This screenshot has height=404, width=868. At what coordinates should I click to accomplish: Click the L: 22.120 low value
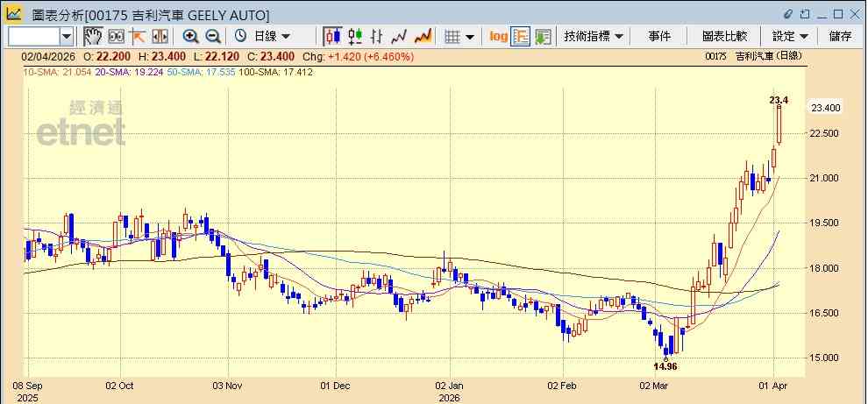pos(216,56)
